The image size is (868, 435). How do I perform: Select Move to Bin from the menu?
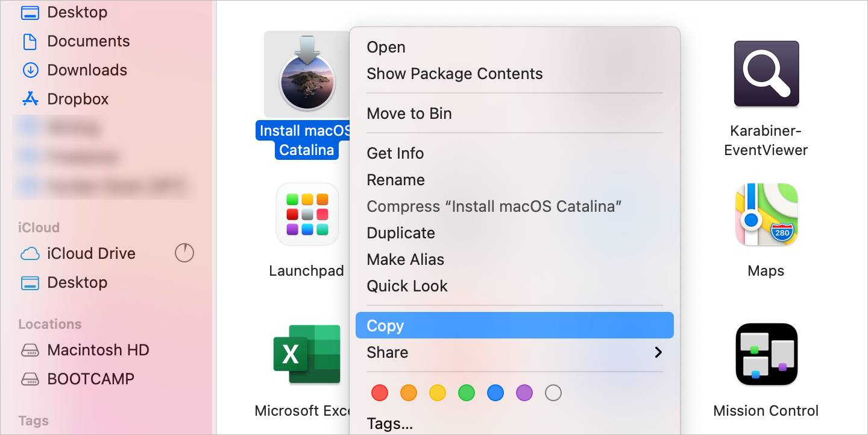(x=409, y=113)
